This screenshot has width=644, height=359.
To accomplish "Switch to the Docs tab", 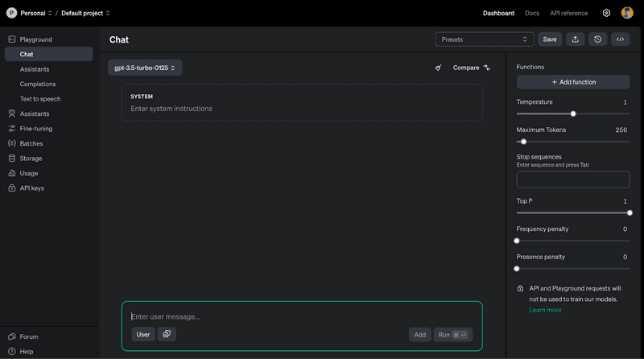I will point(531,13).
